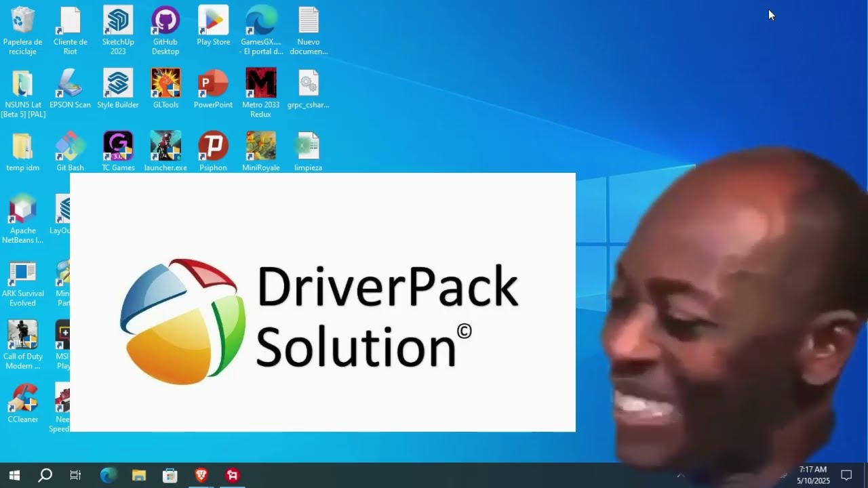Screen dimensions: 868x488
Task: Open the Windows Start menu
Action: pyautogui.click(x=14, y=475)
